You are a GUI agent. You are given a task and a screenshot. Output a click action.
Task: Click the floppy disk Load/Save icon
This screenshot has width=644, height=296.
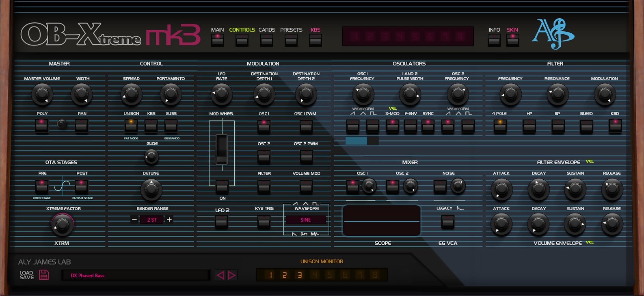(x=44, y=275)
